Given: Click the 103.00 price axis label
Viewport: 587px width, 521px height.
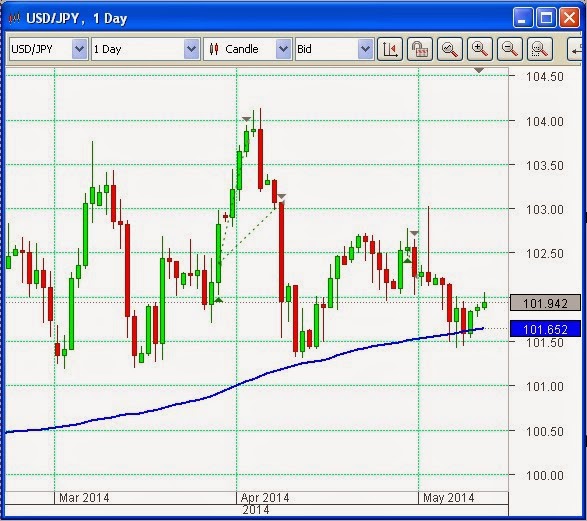Looking at the screenshot, I should 544,210.
